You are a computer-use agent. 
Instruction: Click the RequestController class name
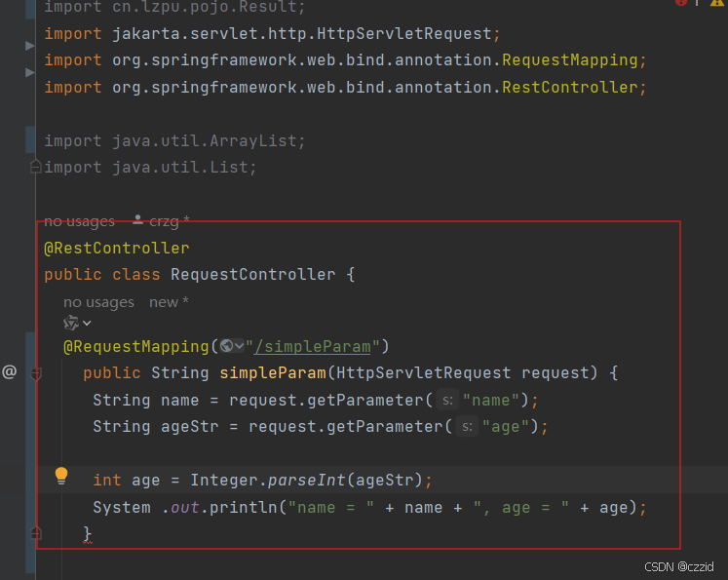pos(253,275)
